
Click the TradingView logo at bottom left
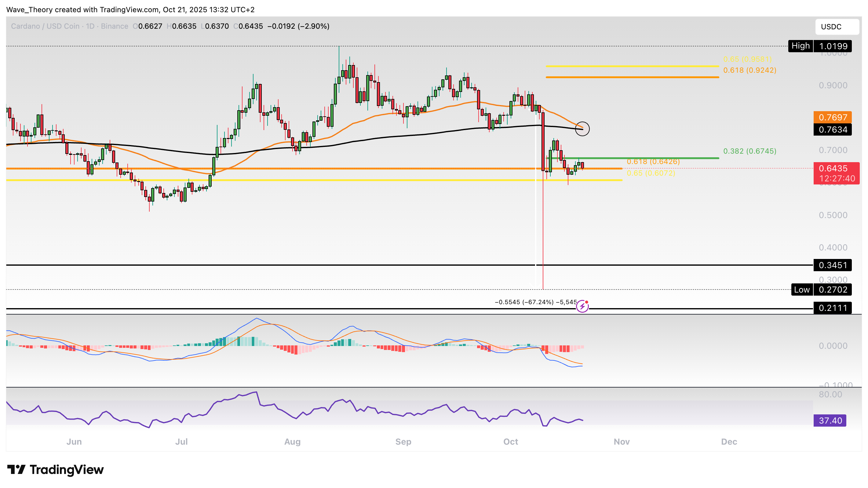(56, 469)
